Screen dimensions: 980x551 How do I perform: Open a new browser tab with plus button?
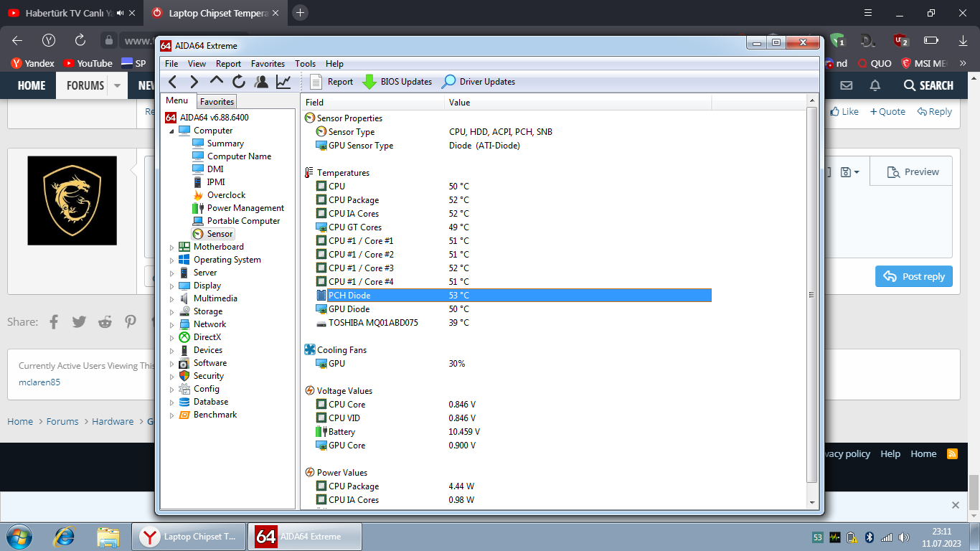click(300, 12)
